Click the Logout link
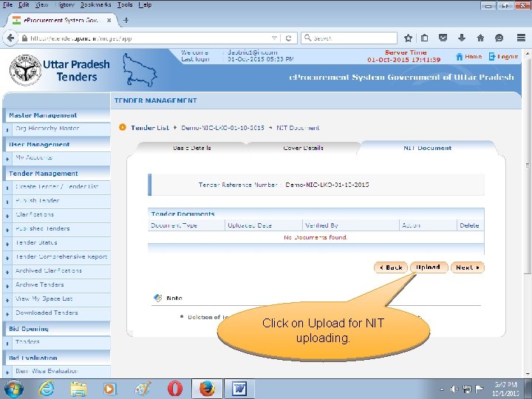This screenshot has height=399, width=532. (x=503, y=57)
